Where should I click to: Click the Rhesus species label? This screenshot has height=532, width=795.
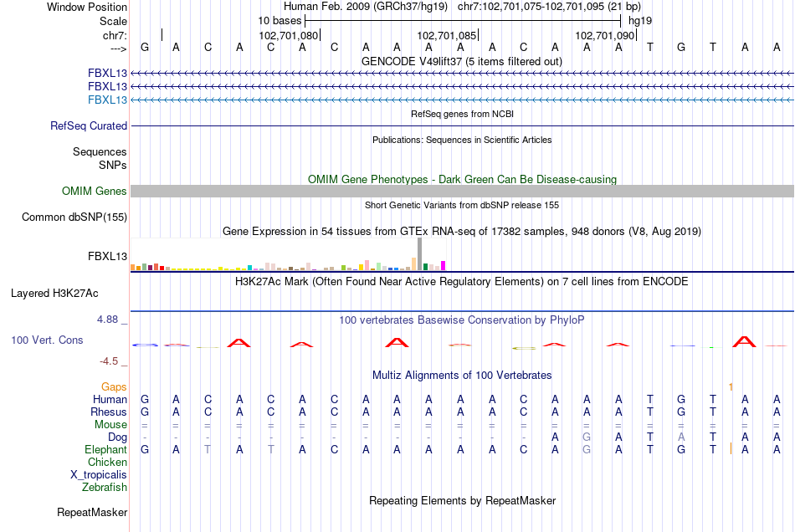(109, 412)
